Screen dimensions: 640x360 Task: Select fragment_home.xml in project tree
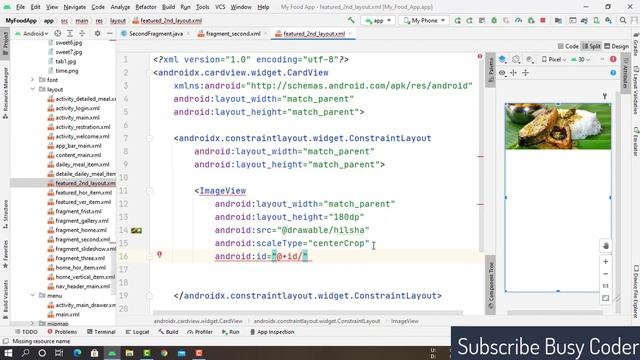pyautogui.click(x=80, y=230)
